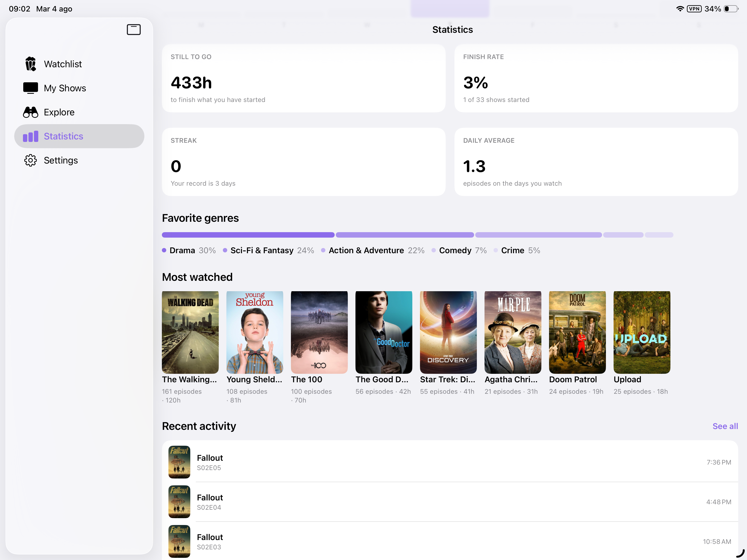The image size is (747, 560).
Task: Go to My Shows
Action: point(79,88)
